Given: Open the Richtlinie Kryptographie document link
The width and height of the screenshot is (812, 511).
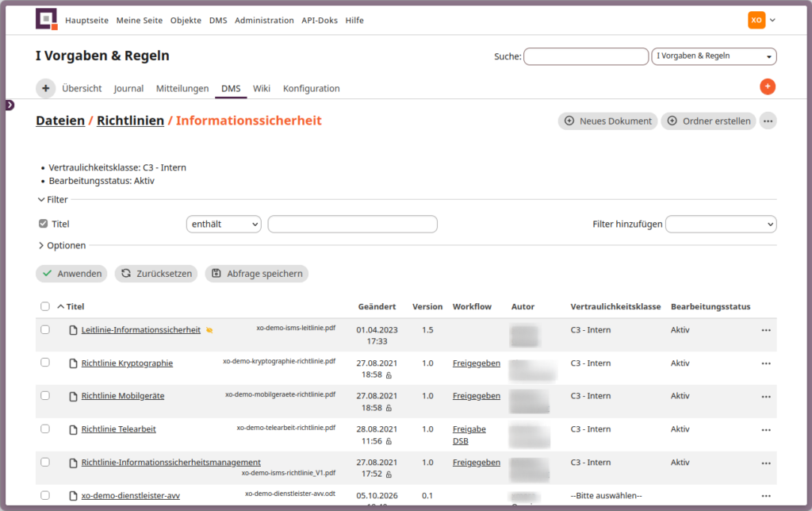Looking at the screenshot, I should [x=127, y=363].
